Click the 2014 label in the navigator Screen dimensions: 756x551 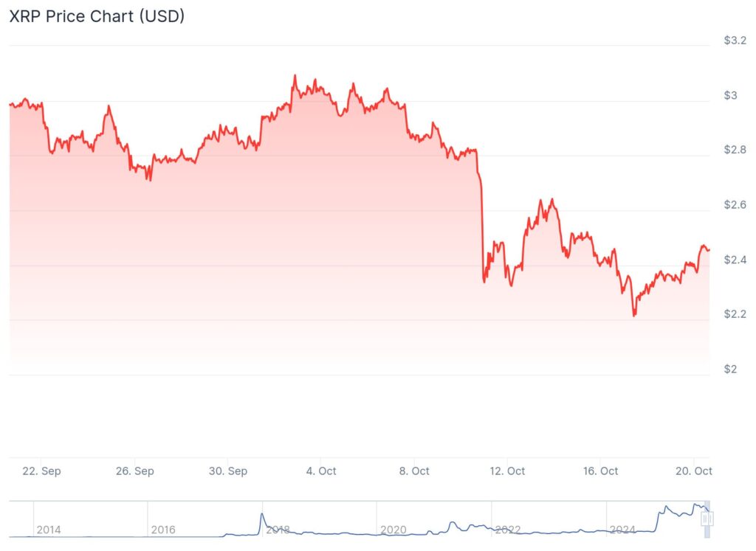49,530
